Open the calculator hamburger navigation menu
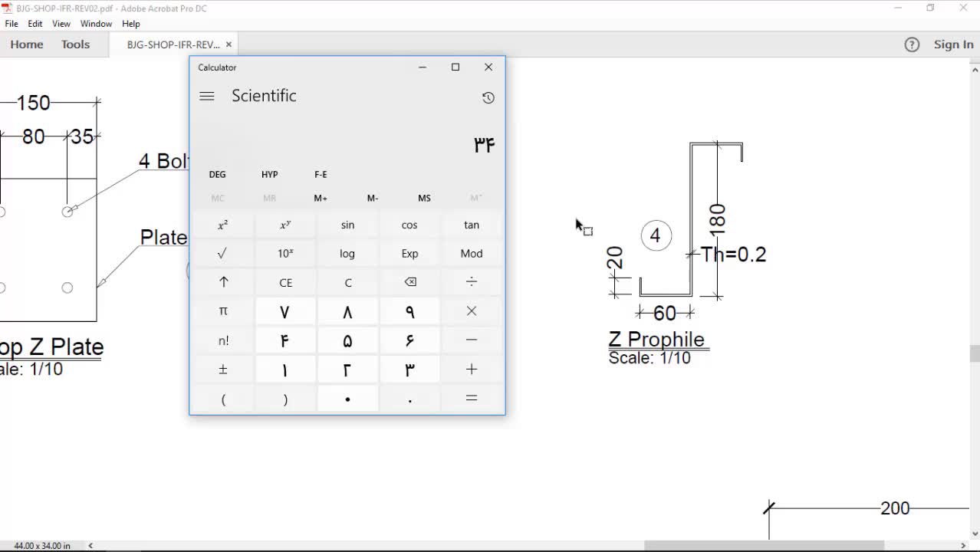Image resolution: width=980 pixels, height=552 pixels. 206,97
